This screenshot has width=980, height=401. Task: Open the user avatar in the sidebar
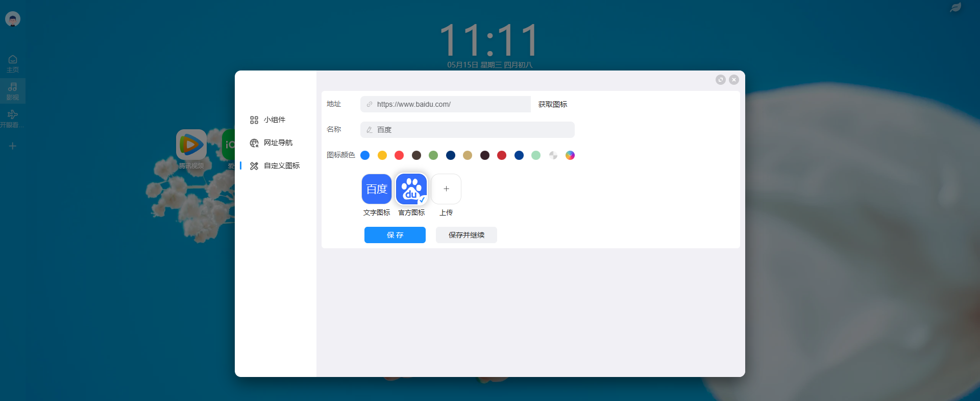[13, 19]
